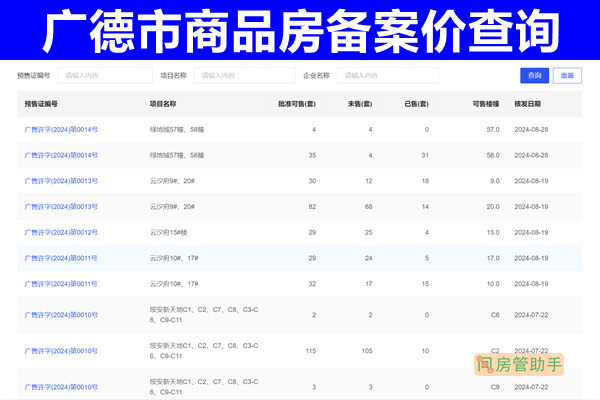Open the 0011号 permit link in the 17.0 row
Screen dimensions: 600x400
pos(61,258)
